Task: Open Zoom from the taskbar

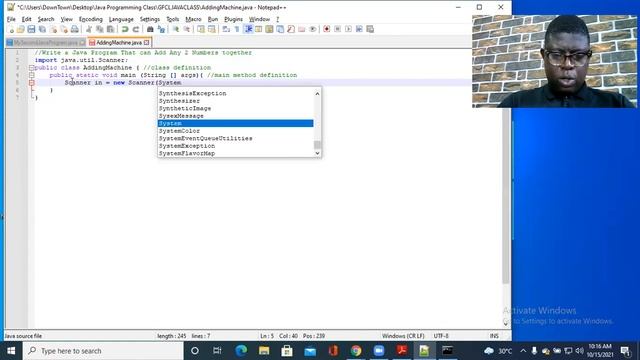Action: click(379, 351)
